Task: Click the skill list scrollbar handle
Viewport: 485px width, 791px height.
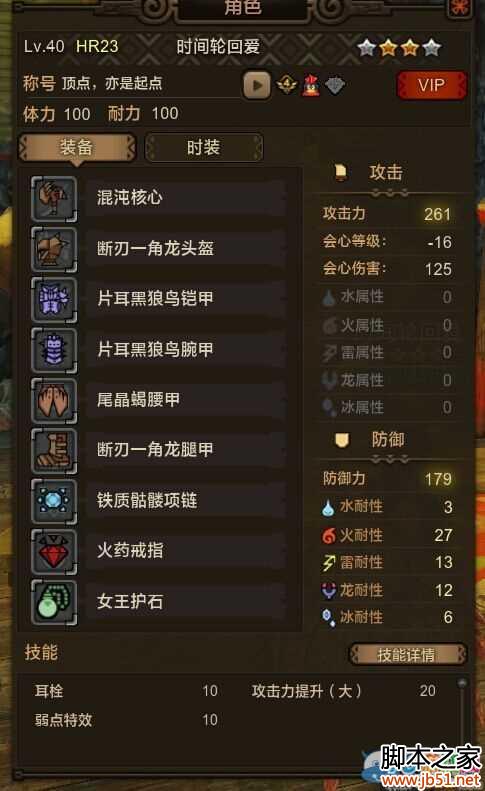Action: point(461,684)
